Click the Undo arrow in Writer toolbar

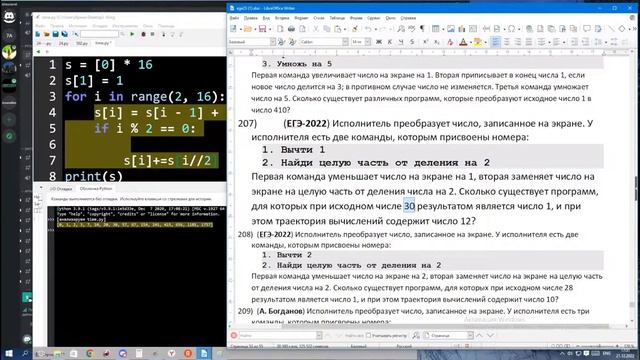368,29
